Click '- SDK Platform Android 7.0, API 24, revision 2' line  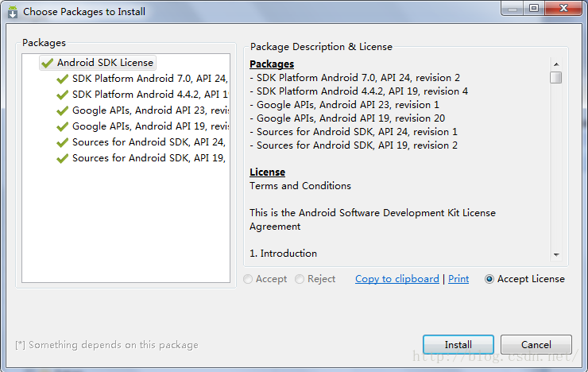pyautogui.click(x=354, y=78)
